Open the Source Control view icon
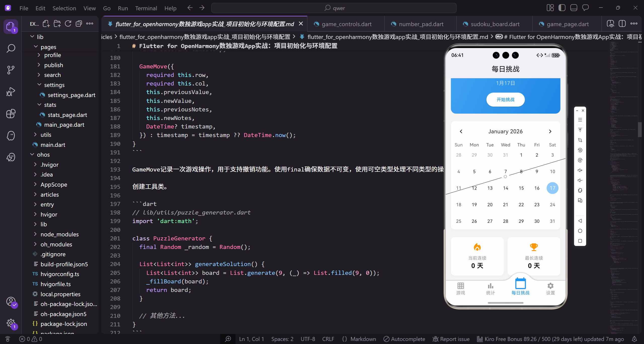 [x=11, y=70]
